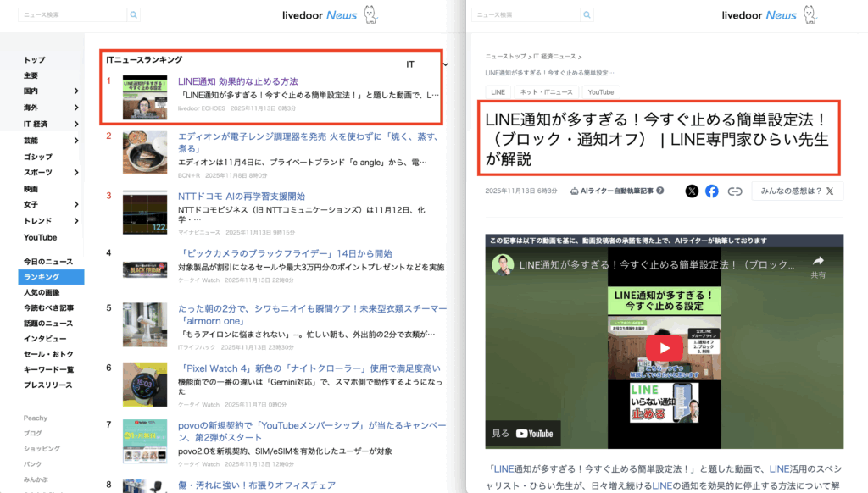The height and width of the screenshot is (493, 868).
Task: Click the search magnifier above the article
Action: tap(588, 14)
